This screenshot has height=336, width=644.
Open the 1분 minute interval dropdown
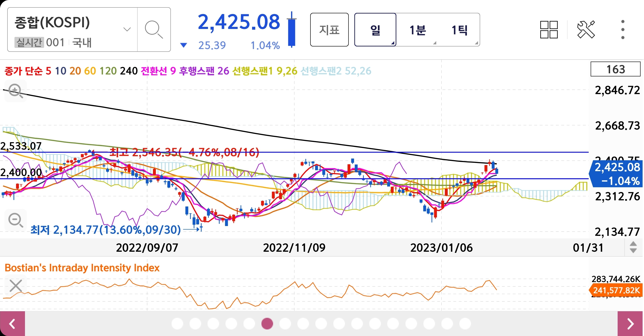pos(417,30)
